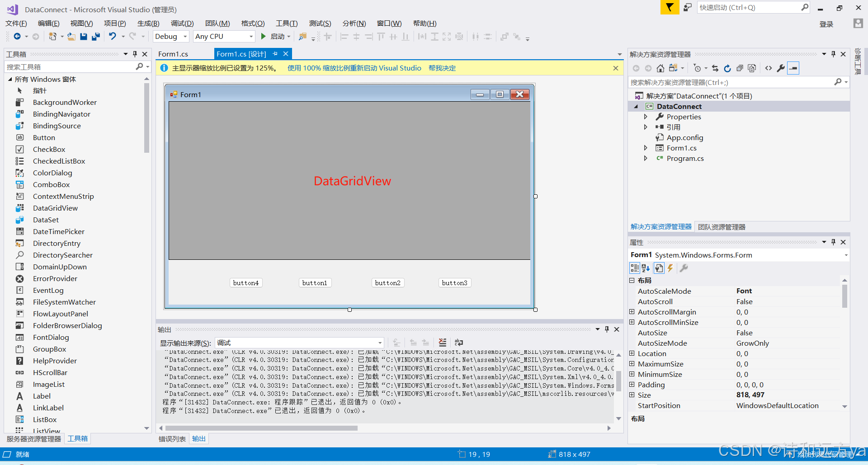This screenshot has height=465, width=868.
Task: Toggle the Preview Selected Items button
Action: [x=793, y=68]
